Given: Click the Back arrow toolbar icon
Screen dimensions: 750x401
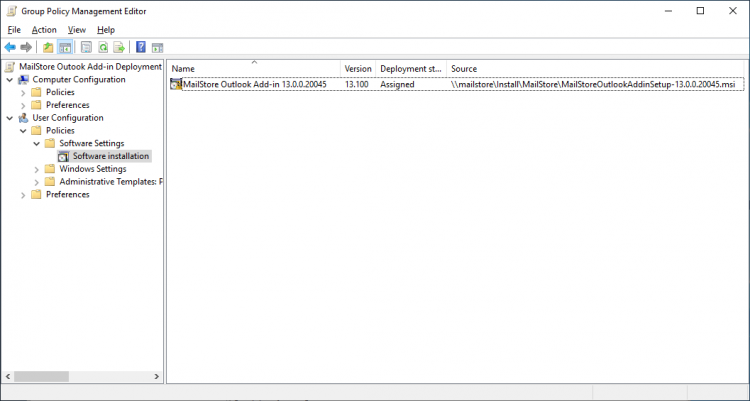Looking at the screenshot, I should (10, 47).
